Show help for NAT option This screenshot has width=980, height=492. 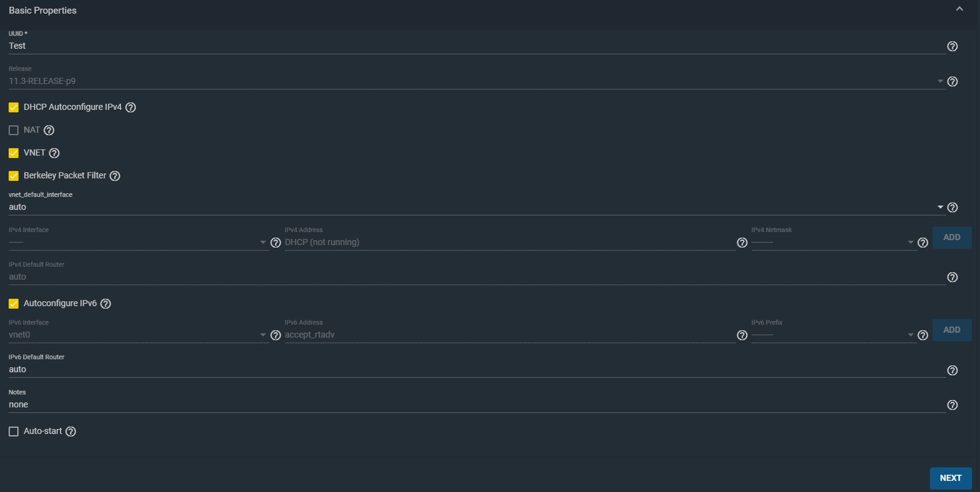point(49,130)
